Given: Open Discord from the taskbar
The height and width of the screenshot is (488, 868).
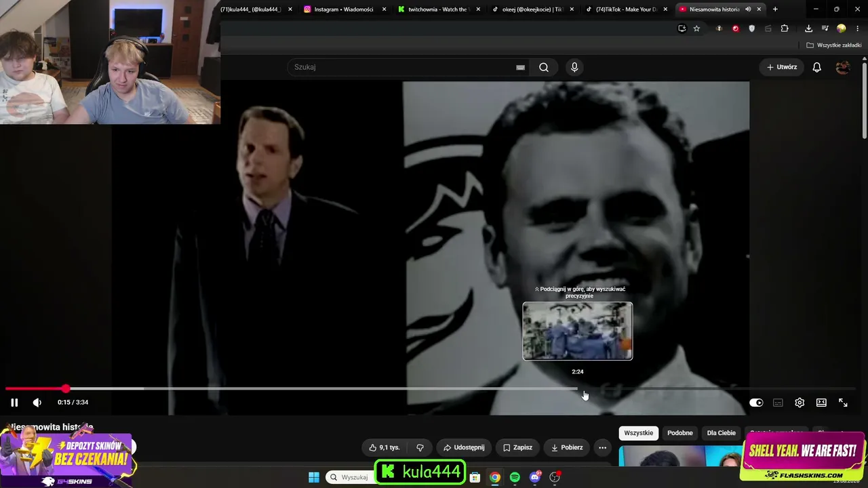Looking at the screenshot, I should (534, 477).
